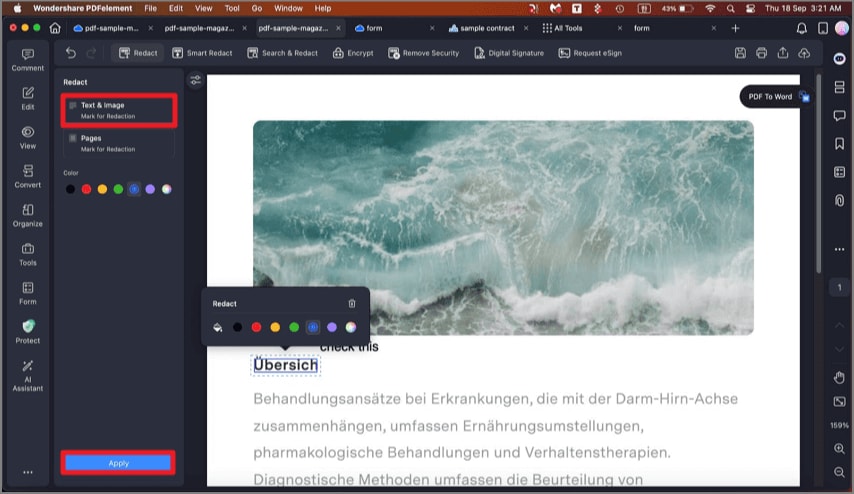Select Pages mark for redaction

coord(119,143)
